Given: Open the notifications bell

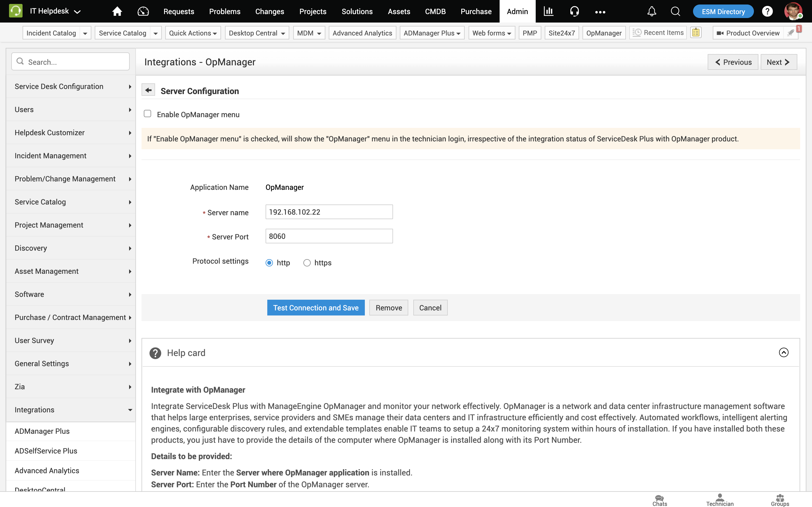Looking at the screenshot, I should coord(651,11).
